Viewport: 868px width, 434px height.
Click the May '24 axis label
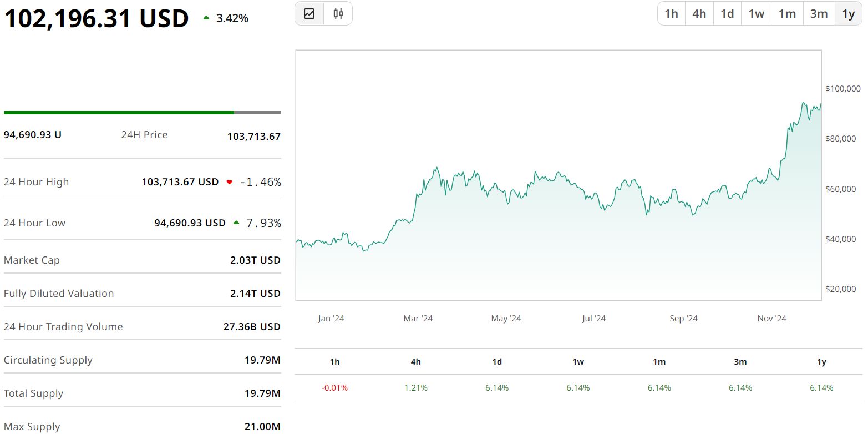[x=506, y=319]
